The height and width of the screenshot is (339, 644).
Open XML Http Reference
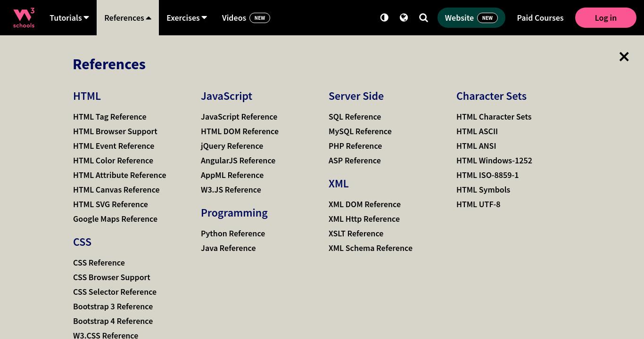click(x=364, y=218)
